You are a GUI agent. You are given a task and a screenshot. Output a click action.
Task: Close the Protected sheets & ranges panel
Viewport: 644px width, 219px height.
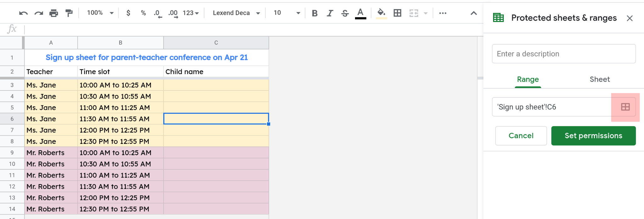pos(630,18)
